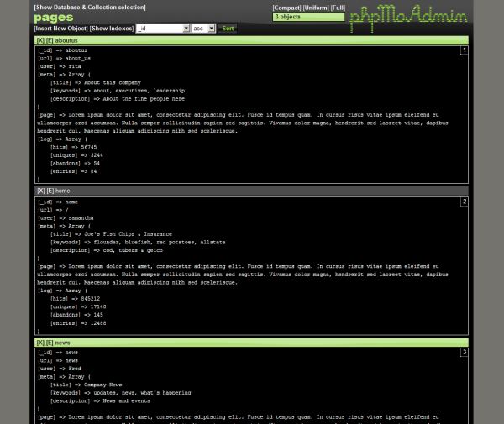Click object number 1 badge
This screenshot has width=504, height=424.
464,50
